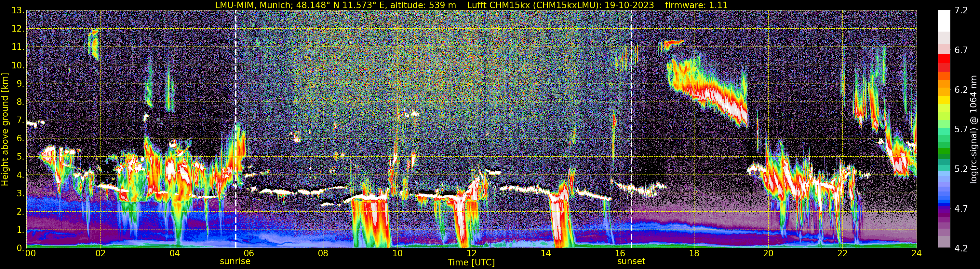This screenshot has width=980, height=269.
Task: Click the colorbar tick value 5.7
Action: tap(961, 130)
